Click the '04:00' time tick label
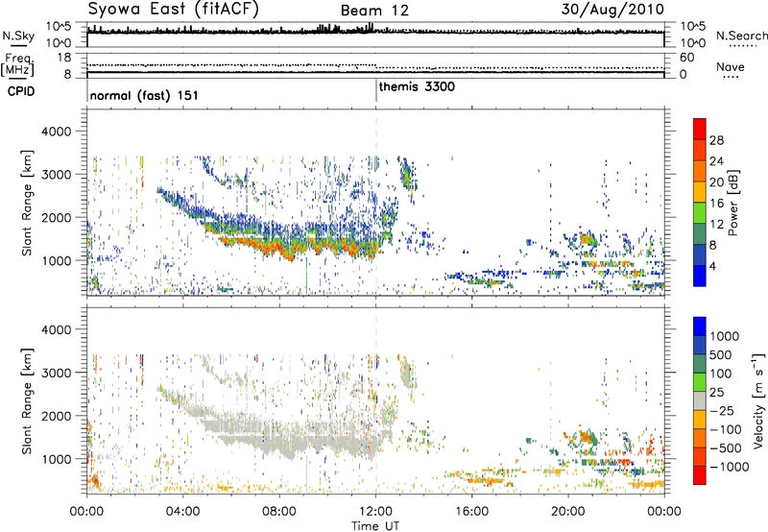Screen dimensions: 768x532 click(x=182, y=512)
